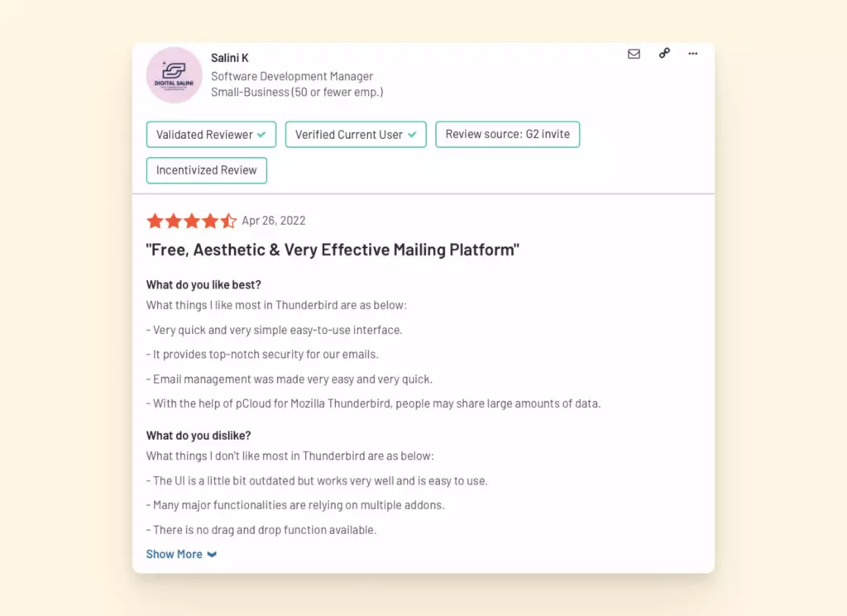Click the five-star rating icons
Viewport: 847px width, 616px height.
[x=191, y=221]
